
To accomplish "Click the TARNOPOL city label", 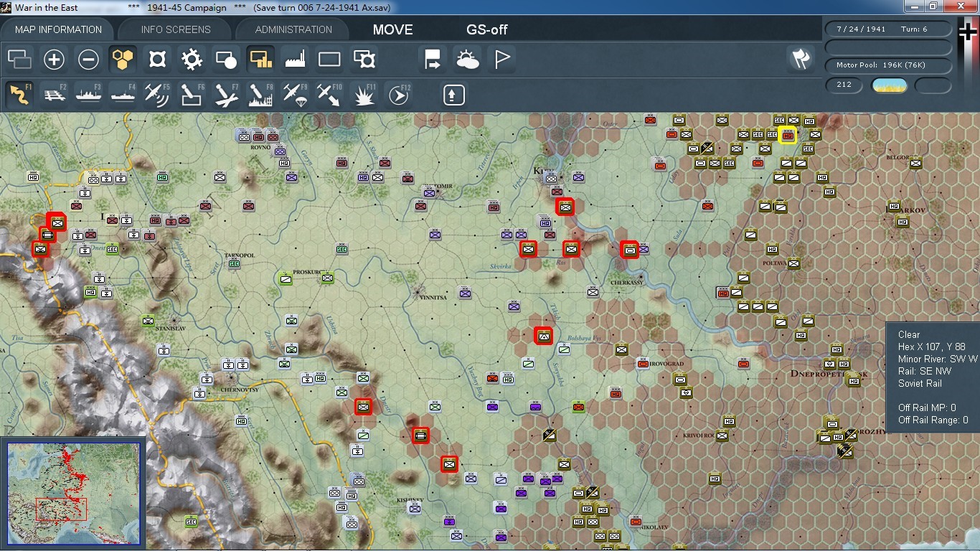I will [x=240, y=255].
